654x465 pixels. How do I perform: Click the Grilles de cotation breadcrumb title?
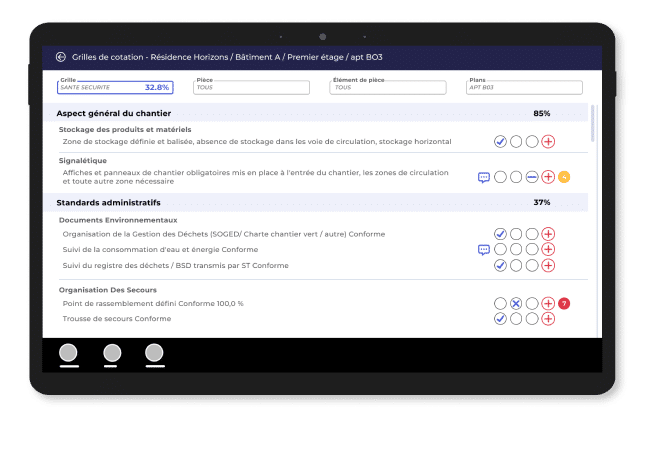click(227, 57)
